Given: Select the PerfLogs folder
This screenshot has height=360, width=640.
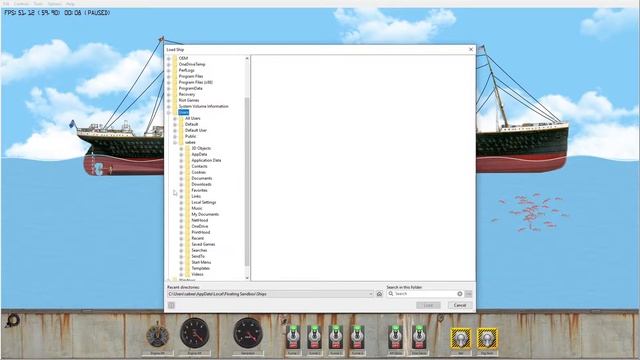Looking at the screenshot, I should [x=187, y=70].
